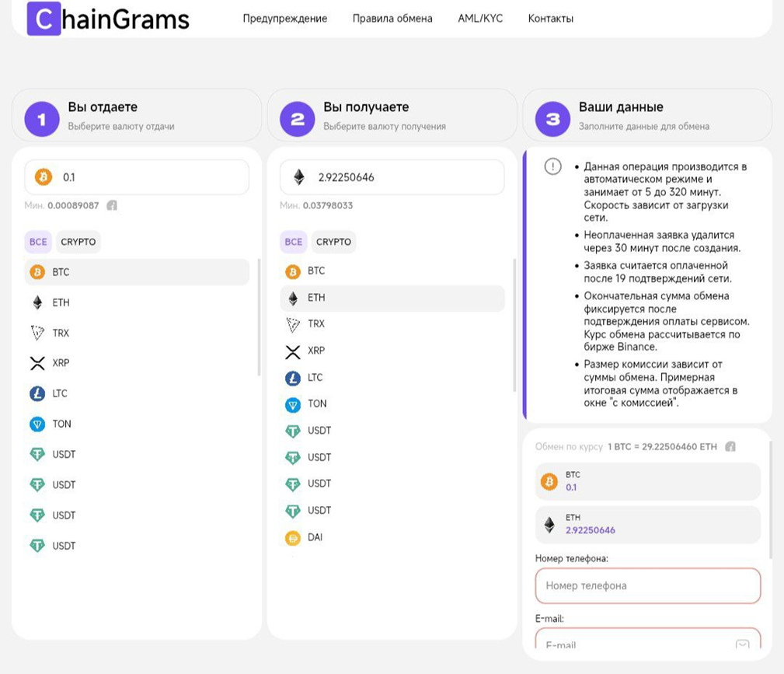Open the Предупреждение page
The height and width of the screenshot is (674, 784).
click(x=285, y=19)
